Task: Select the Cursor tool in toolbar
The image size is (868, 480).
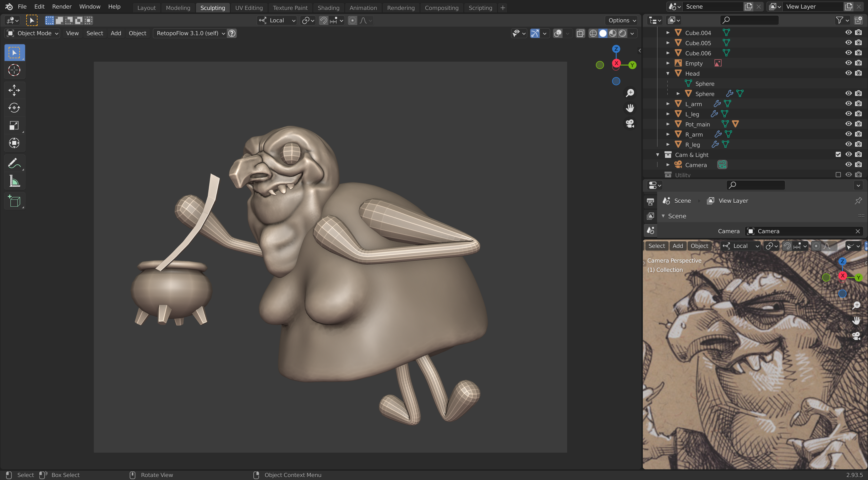Action: click(x=14, y=70)
